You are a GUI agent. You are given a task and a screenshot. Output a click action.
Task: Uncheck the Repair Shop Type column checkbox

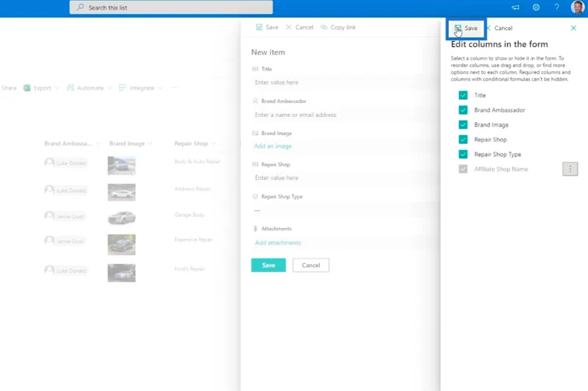463,154
